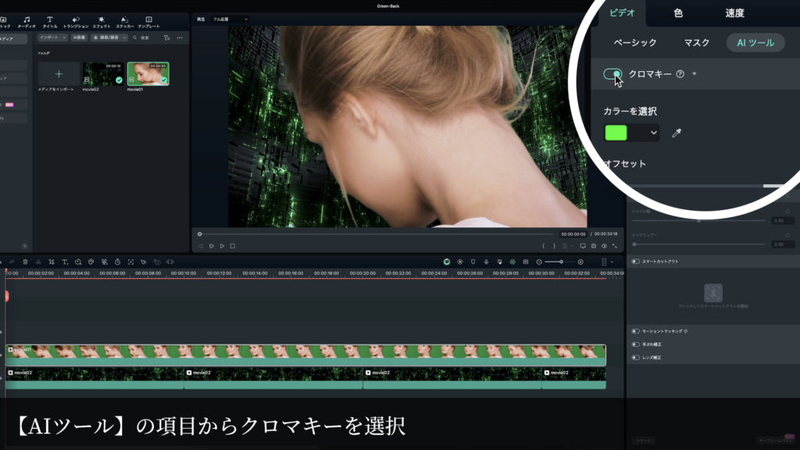This screenshot has height=450, width=800.
Task: Zoom in the timeline with plus icon
Action: click(x=581, y=262)
